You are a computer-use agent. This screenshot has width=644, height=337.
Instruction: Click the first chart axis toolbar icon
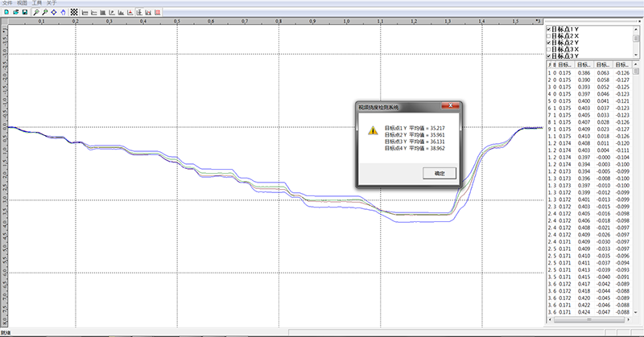(x=85, y=12)
